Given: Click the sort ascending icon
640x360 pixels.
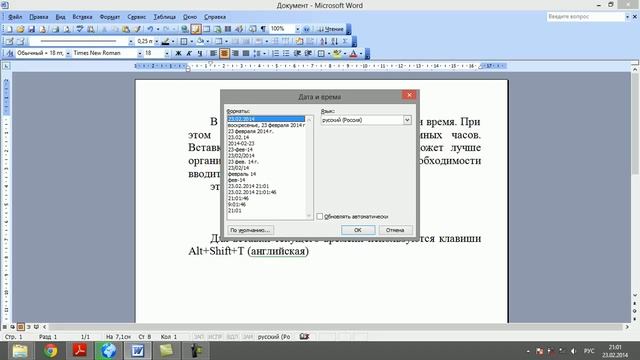Looking at the screenshot, I should (x=324, y=41).
